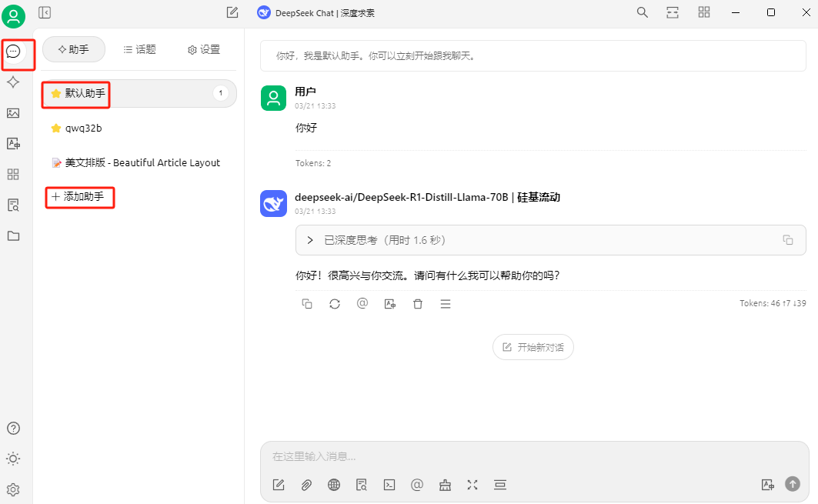Open the chat assistants sidebar icon

pos(13,51)
